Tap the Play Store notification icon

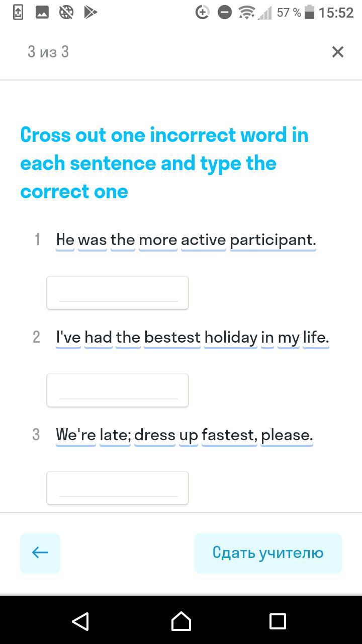coord(90,12)
